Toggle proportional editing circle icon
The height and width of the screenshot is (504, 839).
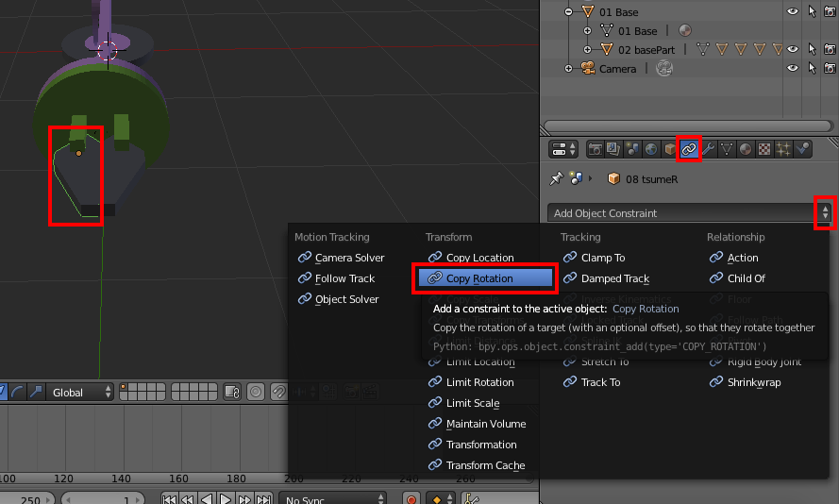pyautogui.click(x=256, y=393)
